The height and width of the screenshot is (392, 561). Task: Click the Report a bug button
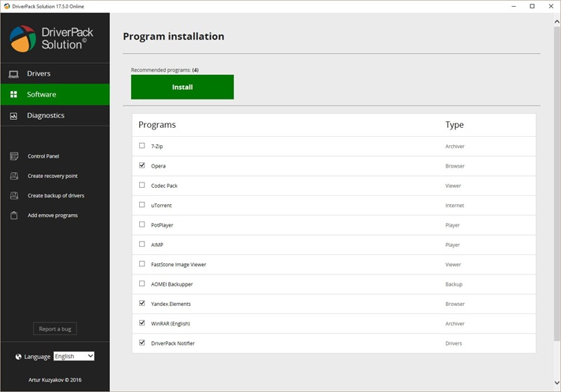pyautogui.click(x=55, y=329)
